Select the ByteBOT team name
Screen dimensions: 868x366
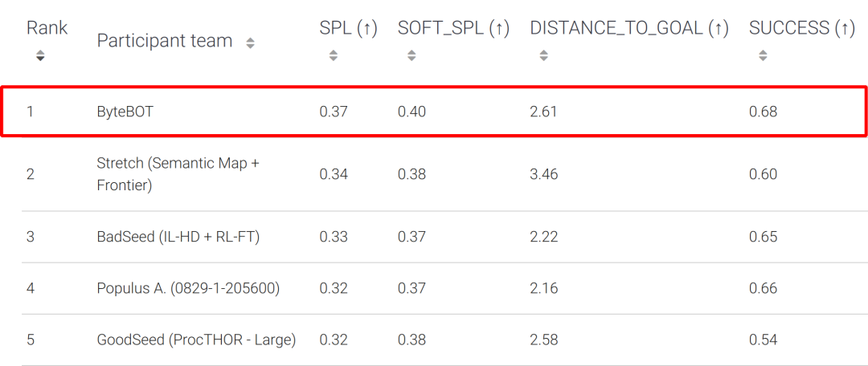pos(125,112)
